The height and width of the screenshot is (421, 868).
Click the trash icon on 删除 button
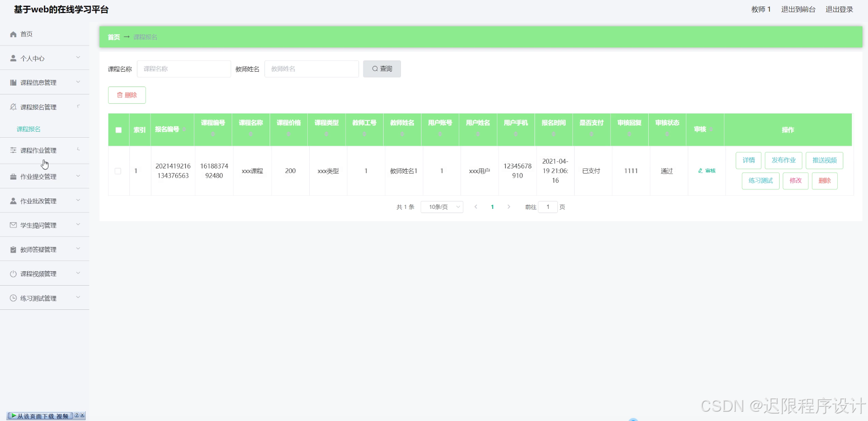pyautogui.click(x=120, y=95)
